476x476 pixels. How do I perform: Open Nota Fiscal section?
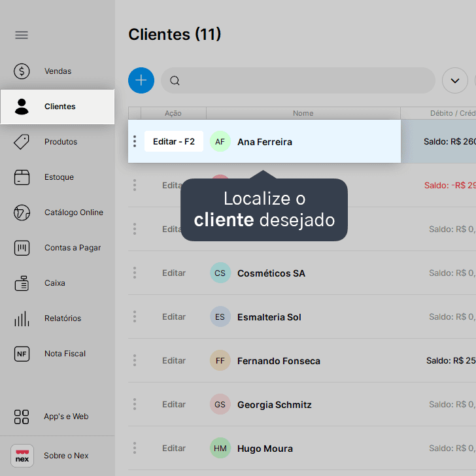pos(65,354)
